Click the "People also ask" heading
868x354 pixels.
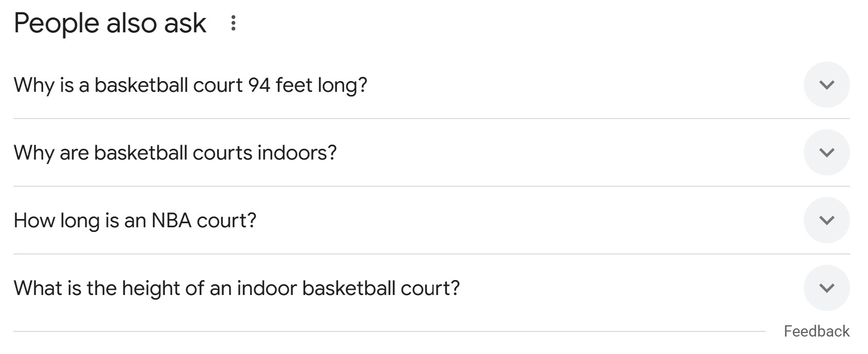tap(110, 24)
